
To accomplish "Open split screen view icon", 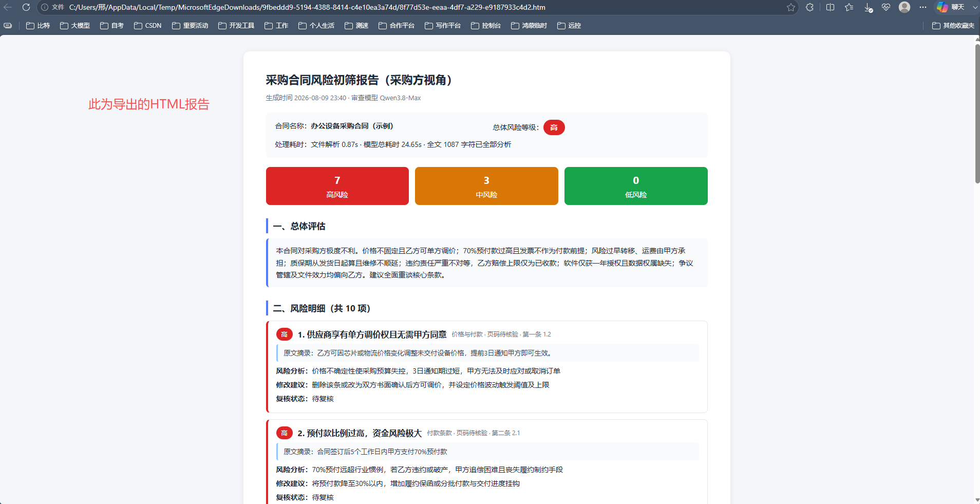I will pos(830,7).
